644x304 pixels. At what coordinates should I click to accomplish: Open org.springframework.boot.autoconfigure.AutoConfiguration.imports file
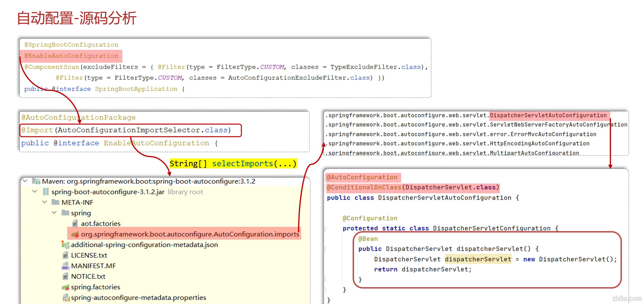(x=190, y=234)
